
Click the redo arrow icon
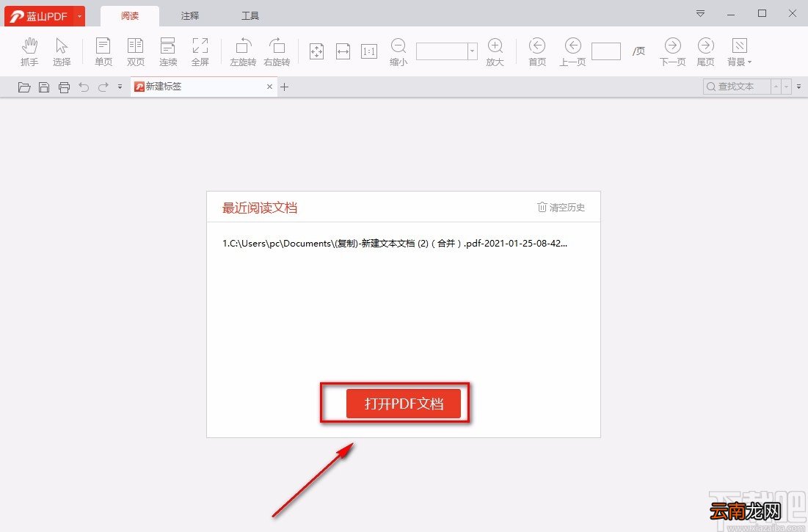pos(103,87)
